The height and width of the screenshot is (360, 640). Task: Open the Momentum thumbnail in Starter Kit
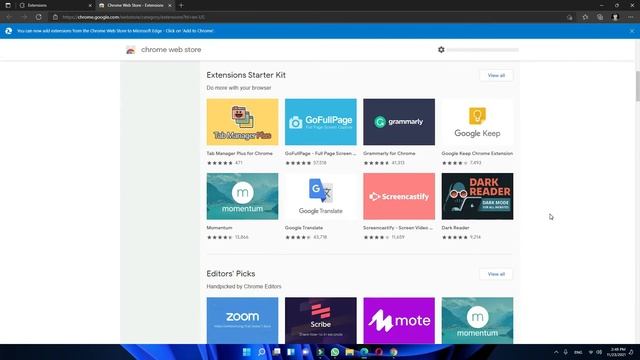pyautogui.click(x=242, y=196)
